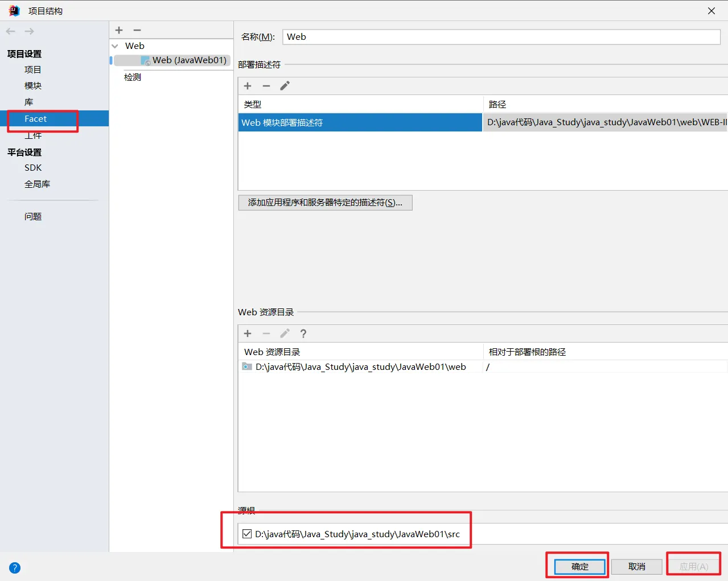The image size is (728, 581).
Task: Remove selected facet with minus icon
Action: pos(137,30)
